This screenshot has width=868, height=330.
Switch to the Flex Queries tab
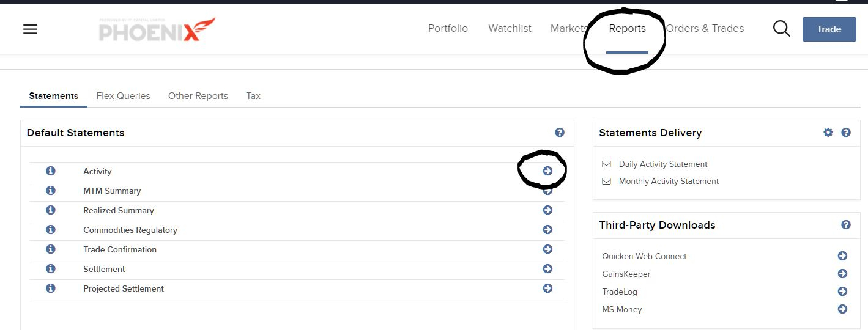123,96
